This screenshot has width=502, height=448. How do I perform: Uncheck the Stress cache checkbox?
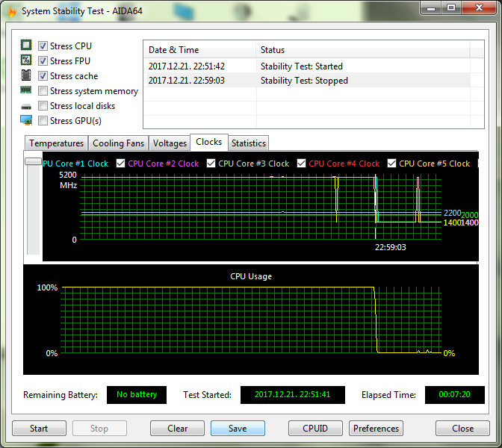pos(43,76)
